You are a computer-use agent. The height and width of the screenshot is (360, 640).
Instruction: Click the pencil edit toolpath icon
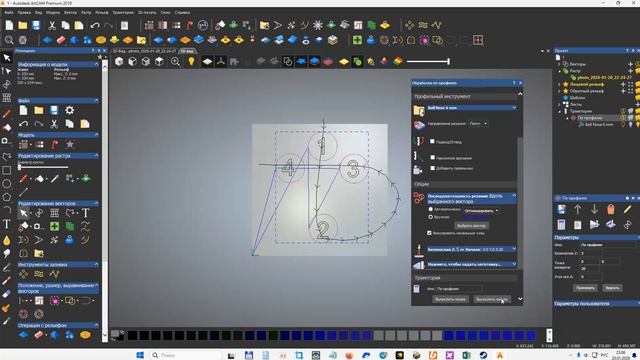coord(627,209)
